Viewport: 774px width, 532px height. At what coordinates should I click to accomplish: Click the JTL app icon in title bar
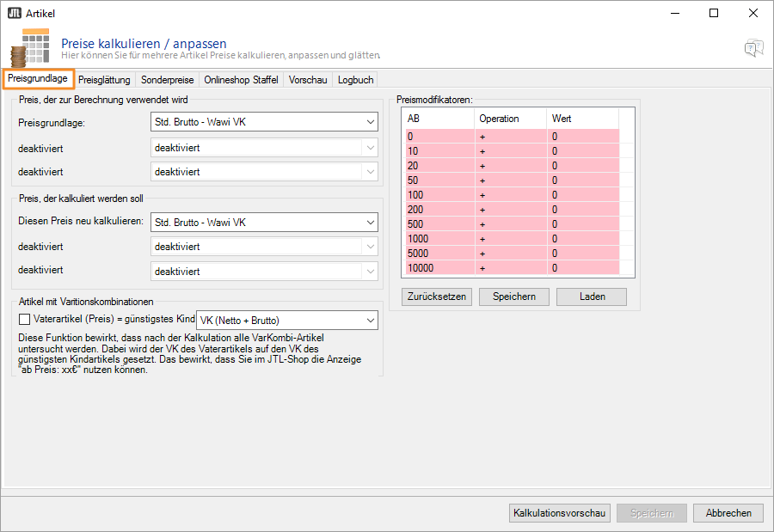15,13
